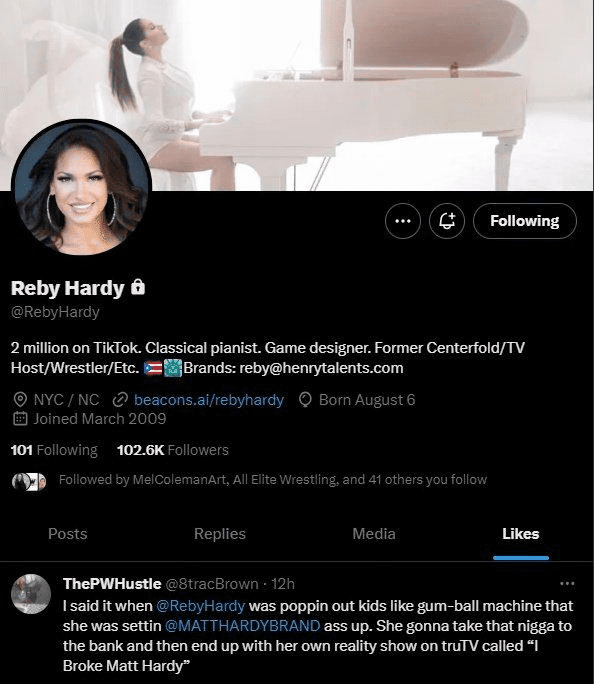The image size is (594, 684).
Task: View the 101 Following list
Action: pos(54,450)
